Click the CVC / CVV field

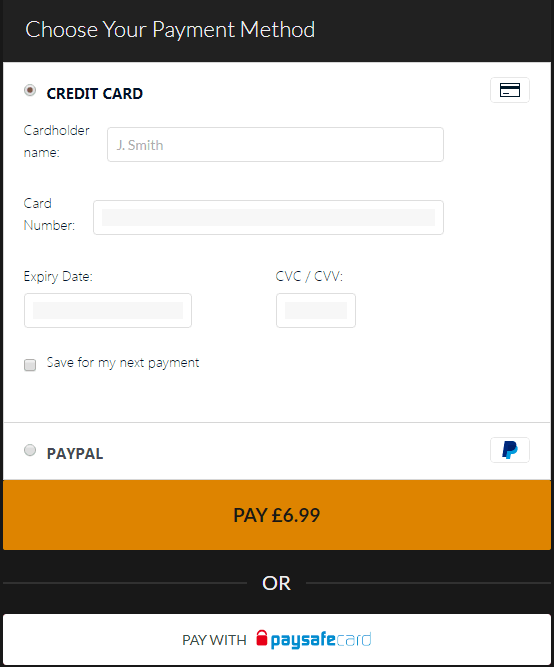tap(316, 311)
